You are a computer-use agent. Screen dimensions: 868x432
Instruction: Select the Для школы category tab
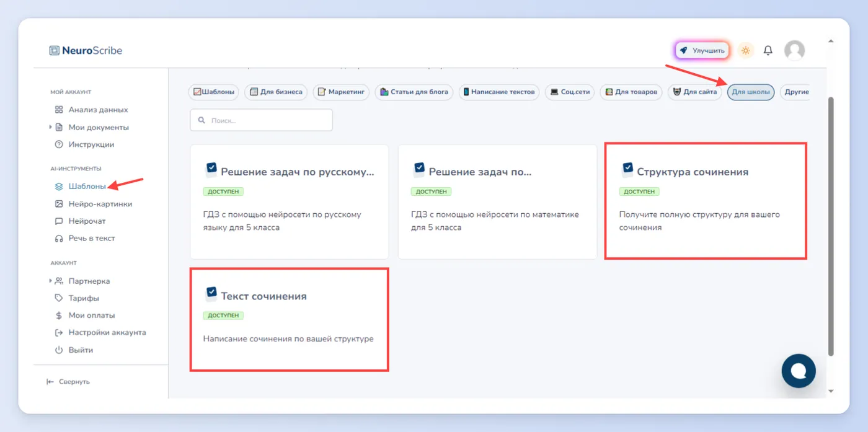coord(751,92)
